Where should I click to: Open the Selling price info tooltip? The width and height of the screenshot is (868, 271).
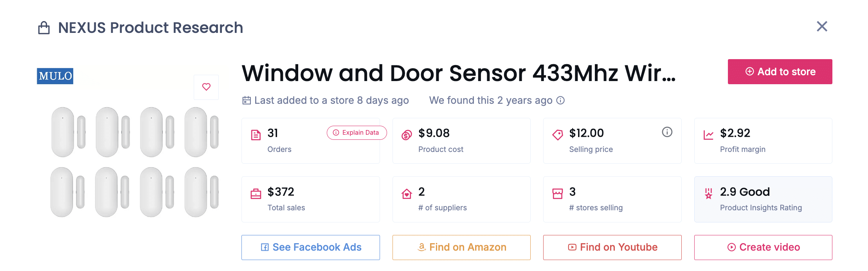tap(668, 132)
